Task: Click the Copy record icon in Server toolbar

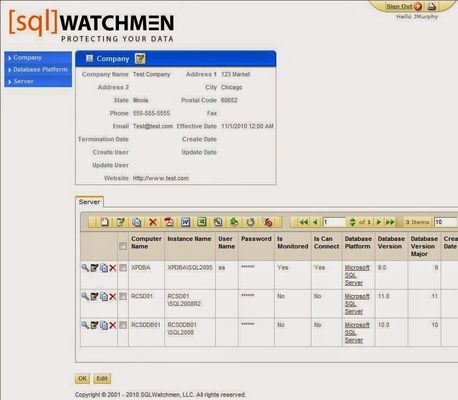Action: 137,222
